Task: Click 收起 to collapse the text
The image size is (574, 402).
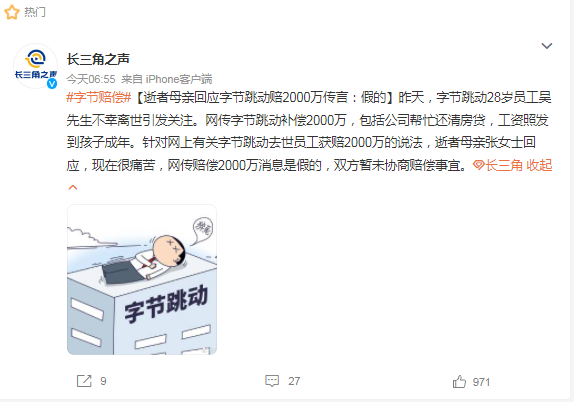Action: click(x=539, y=165)
